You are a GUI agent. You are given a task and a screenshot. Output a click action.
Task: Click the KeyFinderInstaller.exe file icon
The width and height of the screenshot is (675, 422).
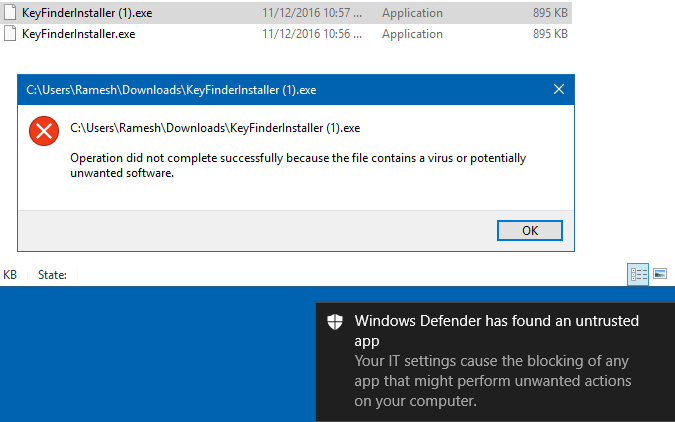tap(11, 34)
